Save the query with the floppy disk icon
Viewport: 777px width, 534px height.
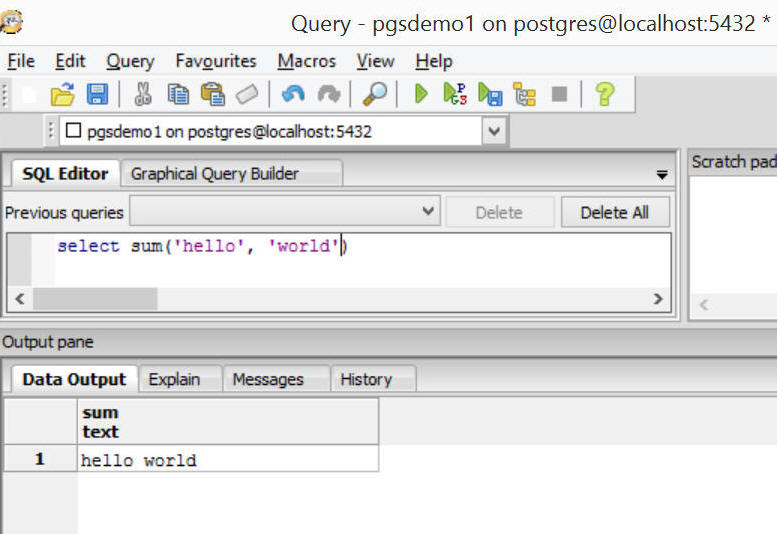click(97, 94)
